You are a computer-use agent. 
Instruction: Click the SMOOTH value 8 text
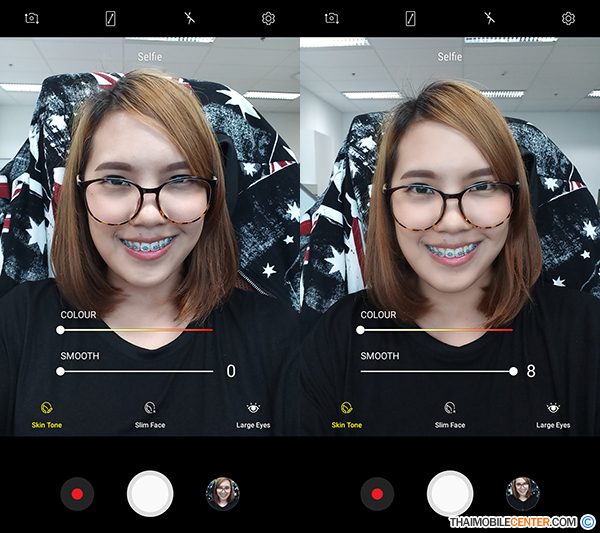point(531,371)
